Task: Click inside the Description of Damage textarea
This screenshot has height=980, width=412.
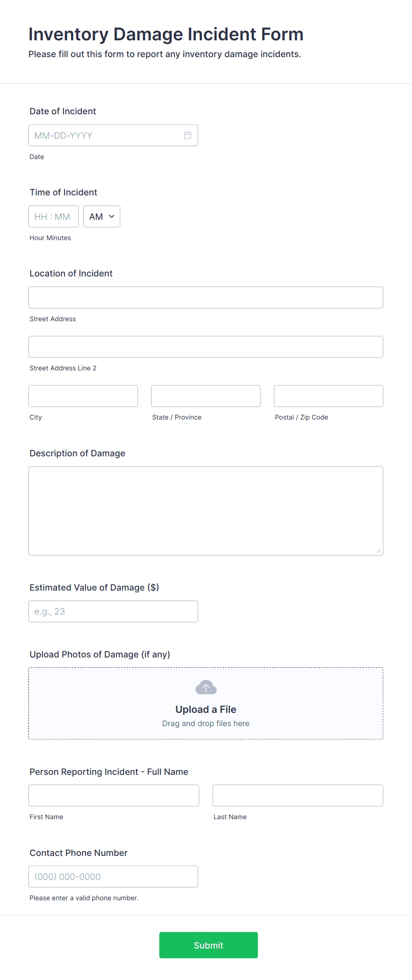Action: (x=206, y=509)
